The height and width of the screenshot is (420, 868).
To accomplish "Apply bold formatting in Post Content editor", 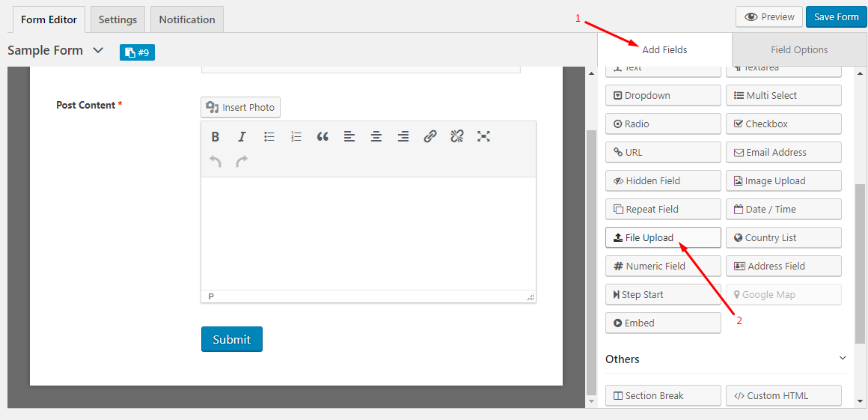I will pos(216,137).
